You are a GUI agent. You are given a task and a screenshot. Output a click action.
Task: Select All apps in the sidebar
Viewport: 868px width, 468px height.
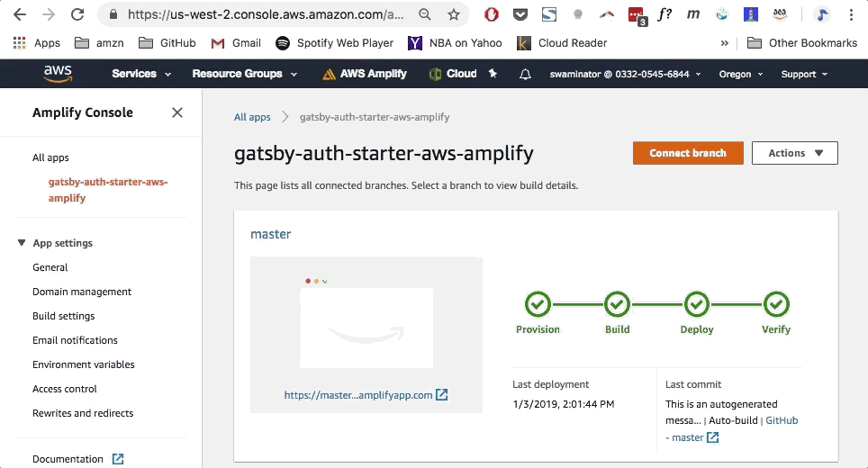tap(50, 157)
